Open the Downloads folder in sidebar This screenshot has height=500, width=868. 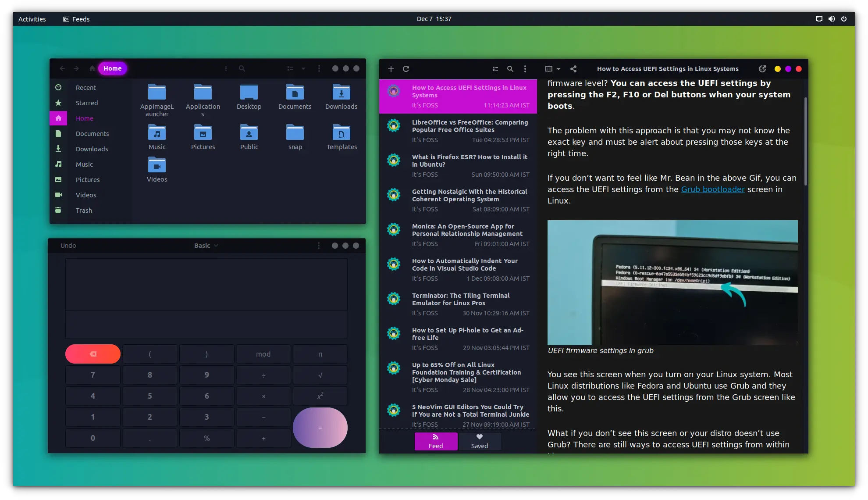92,149
